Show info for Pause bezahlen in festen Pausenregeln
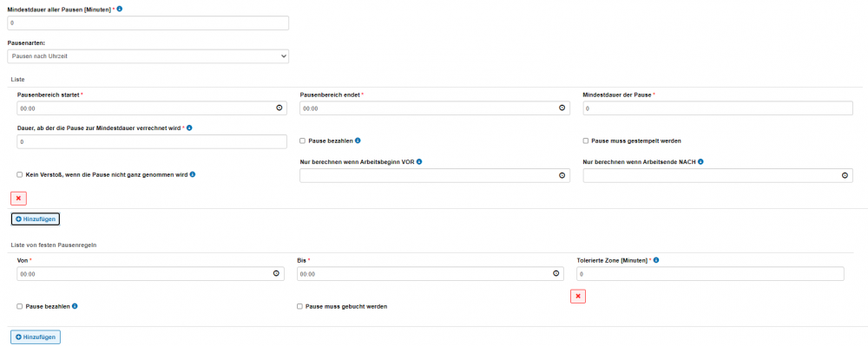This screenshot has height=346, width=868. click(75, 305)
